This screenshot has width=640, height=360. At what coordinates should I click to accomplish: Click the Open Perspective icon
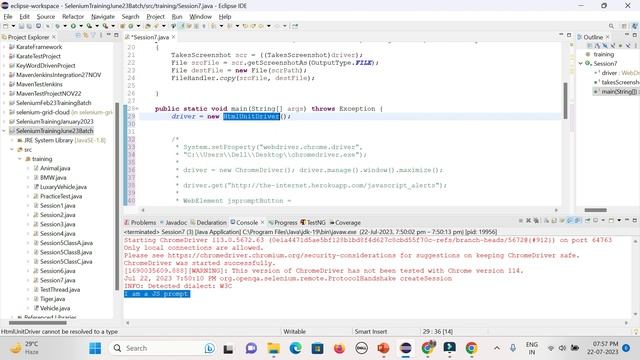click(624, 26)
